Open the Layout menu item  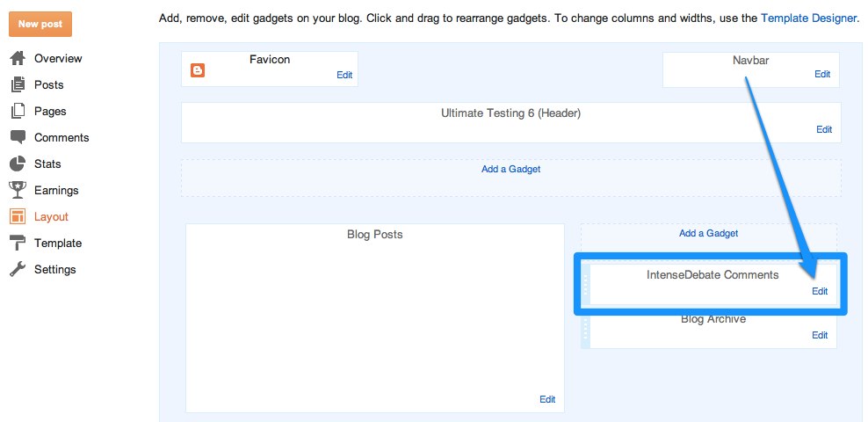click(x=51, y=217)
